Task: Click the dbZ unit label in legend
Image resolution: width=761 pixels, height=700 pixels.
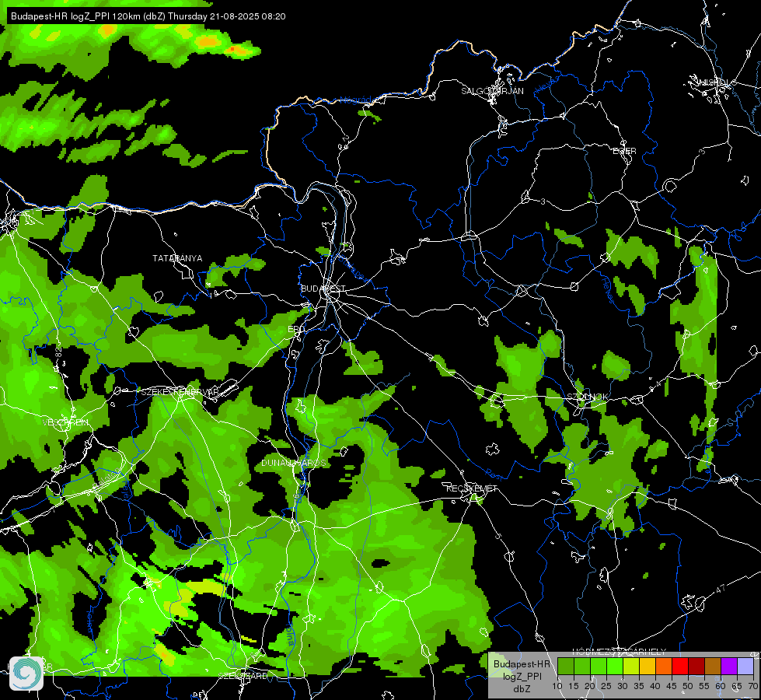Action: (x=522, y=689)
